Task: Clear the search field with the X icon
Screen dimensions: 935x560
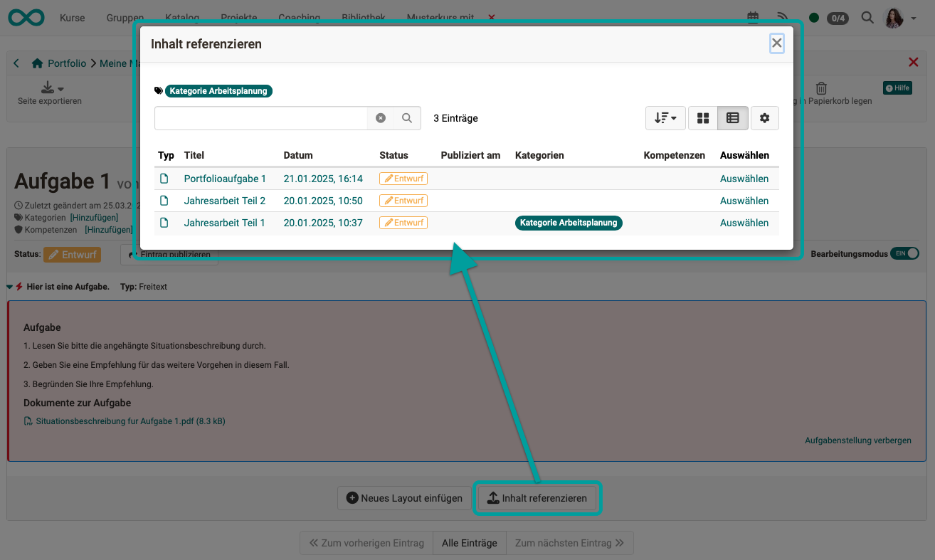Action: pos(380,118)
